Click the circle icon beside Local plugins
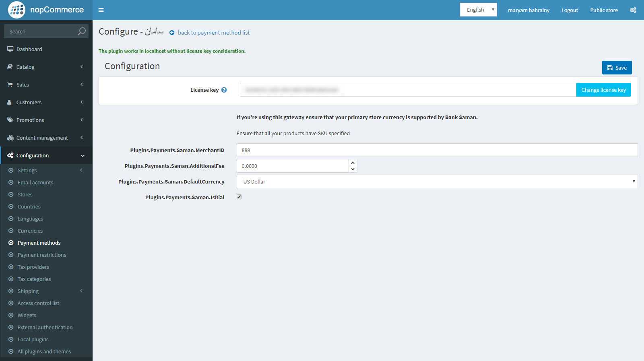Viewport: 644px width, 361px height. coord(11,339)
